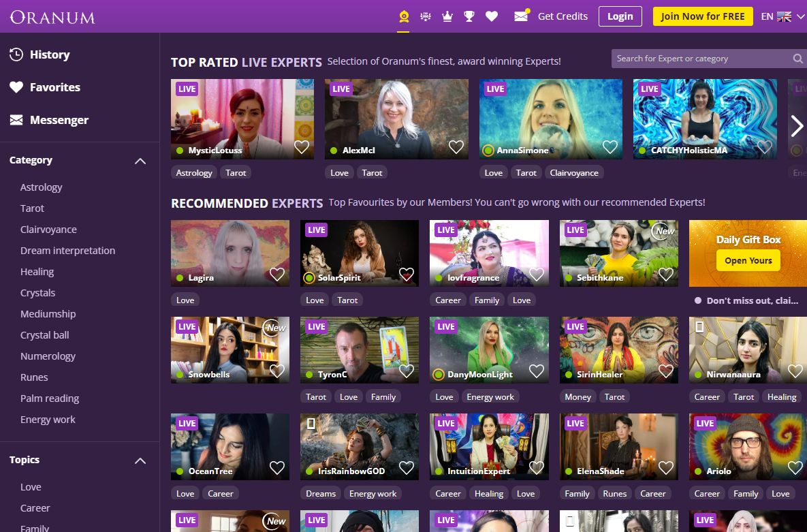Click the Login button
Image resolution: width=807 pixels, height=532 pixels.
point(620,16)
